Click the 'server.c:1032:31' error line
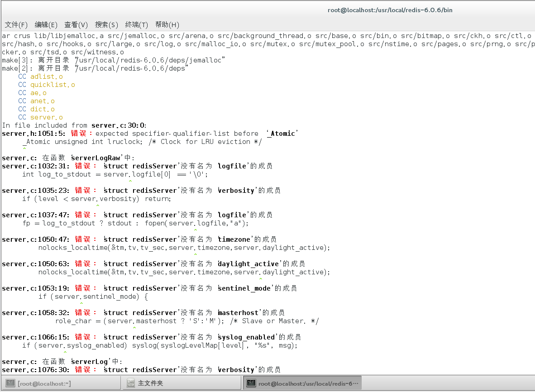 pyautogui.click(x=137, y=166)
